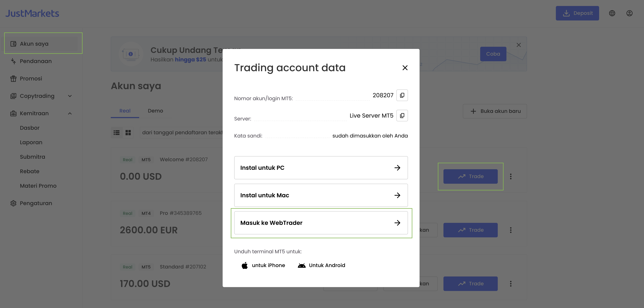The image size is (644, 308).
Task: Click the Android robot icon
Action: (302, 265)
